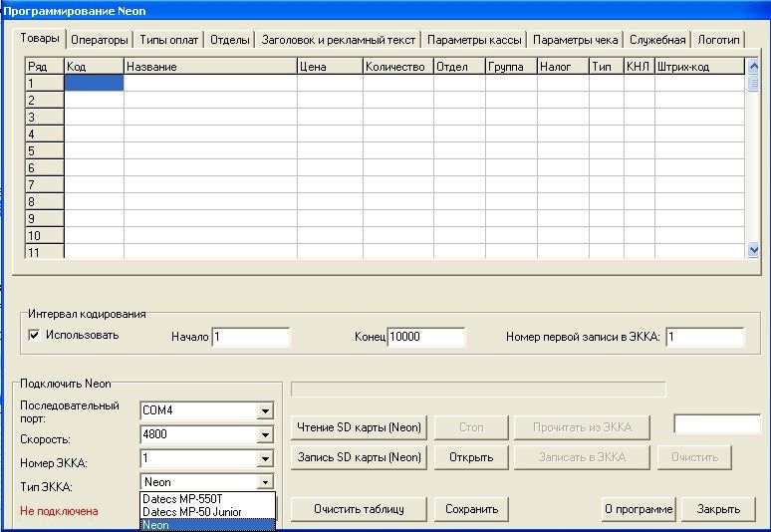Viewport: 771px width, 532px height.
Task: Click the Налог column header
Action: pyautogui.click(x=563, y=67)
